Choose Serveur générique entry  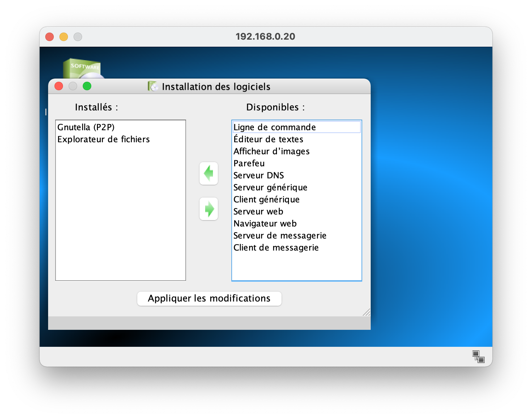[270, 188]
